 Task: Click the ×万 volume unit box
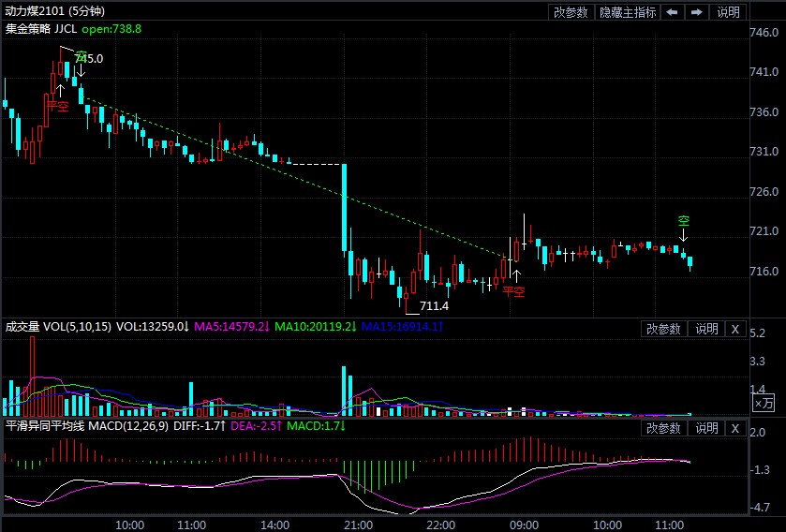pyautogui.click(x=764, y=403)
